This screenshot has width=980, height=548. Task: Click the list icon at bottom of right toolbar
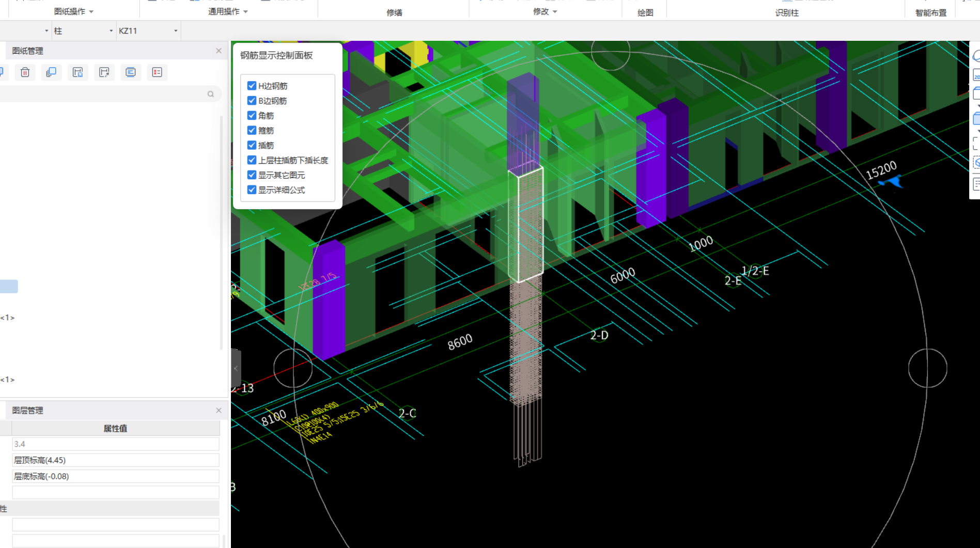(x=976, y=184)
